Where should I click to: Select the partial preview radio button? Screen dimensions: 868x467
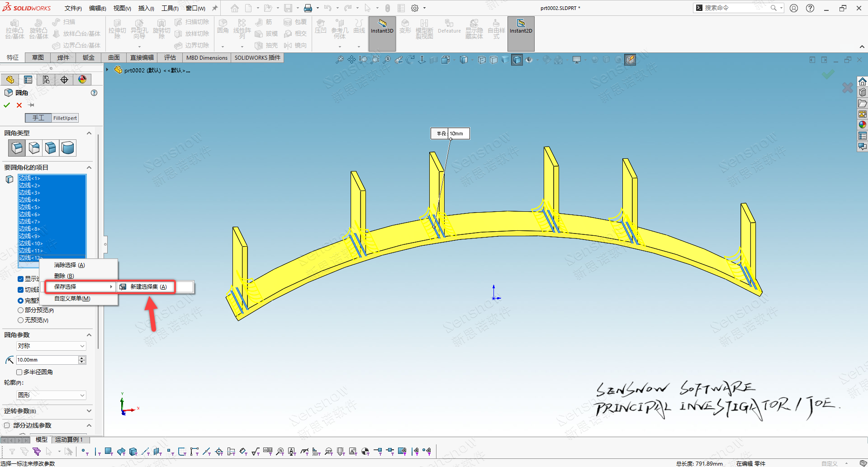(x=20, y=310)
